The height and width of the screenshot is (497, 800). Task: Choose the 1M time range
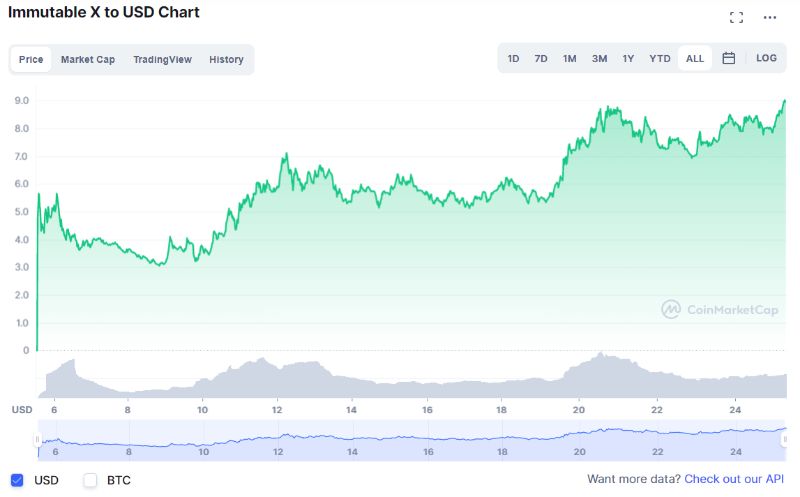(569, 58)
